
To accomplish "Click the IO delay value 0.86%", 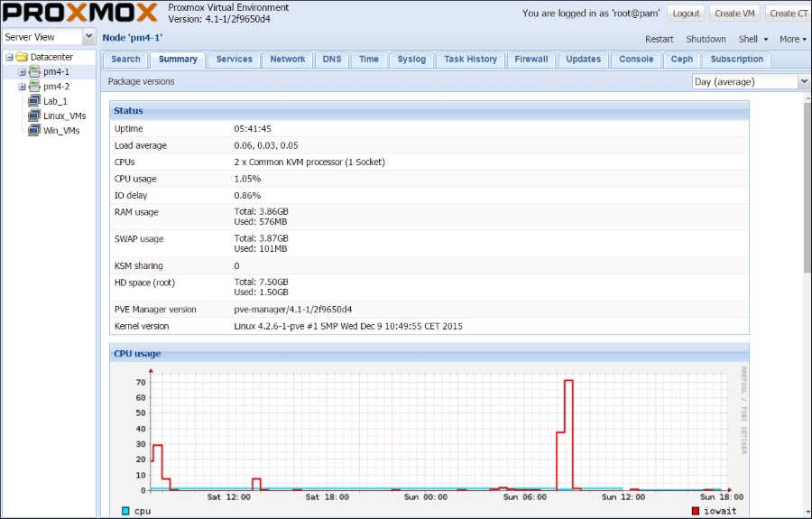I will point(247,195).
